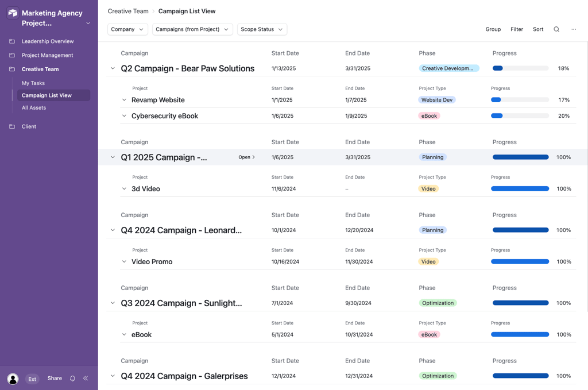Screen dimensions: 588x390
Task: Click the folder icon beside Project Management
Action: click(11, 55)
